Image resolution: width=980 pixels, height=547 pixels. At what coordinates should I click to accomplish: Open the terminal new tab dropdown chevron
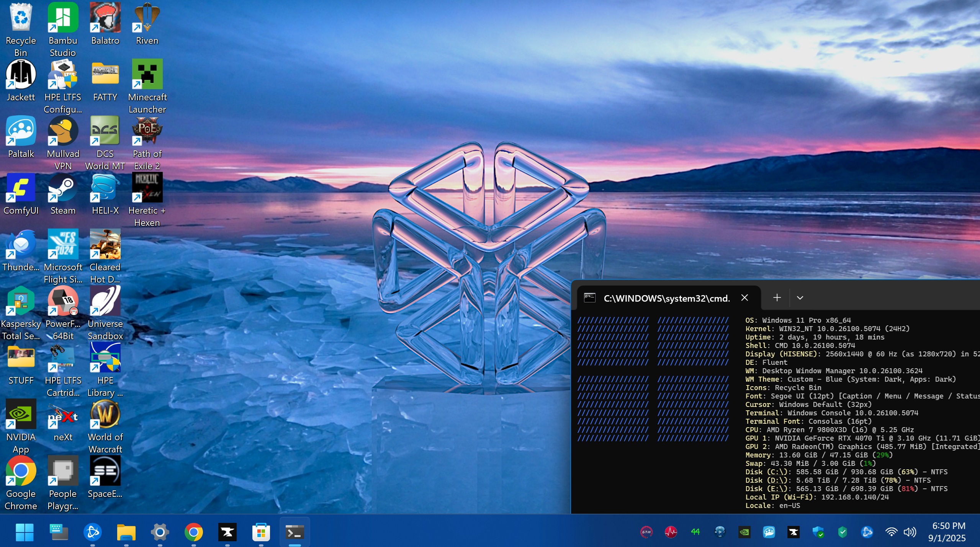tap(800, 298)
